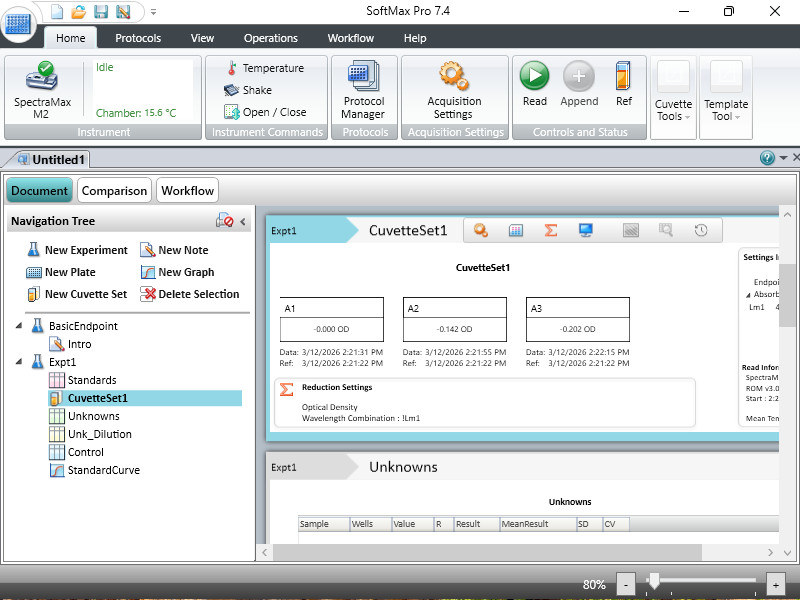
Task: Click the zoom slider handle
Action: tap(654, 582)
